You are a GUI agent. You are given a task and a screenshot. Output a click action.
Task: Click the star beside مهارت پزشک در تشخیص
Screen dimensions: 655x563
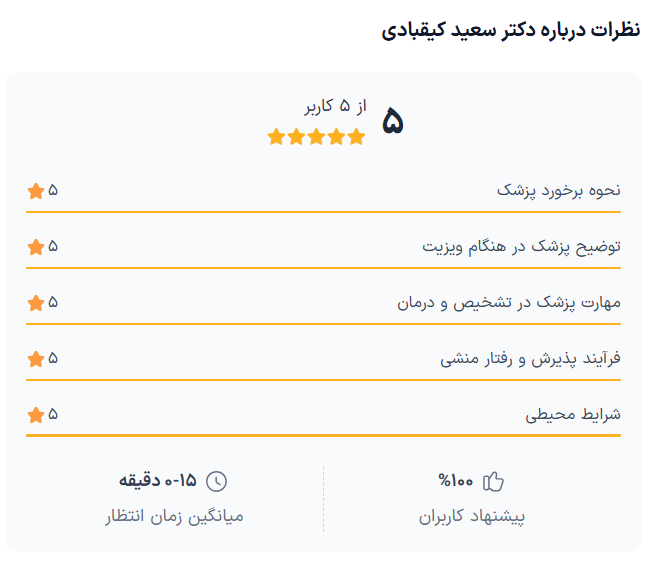[36, 302]
